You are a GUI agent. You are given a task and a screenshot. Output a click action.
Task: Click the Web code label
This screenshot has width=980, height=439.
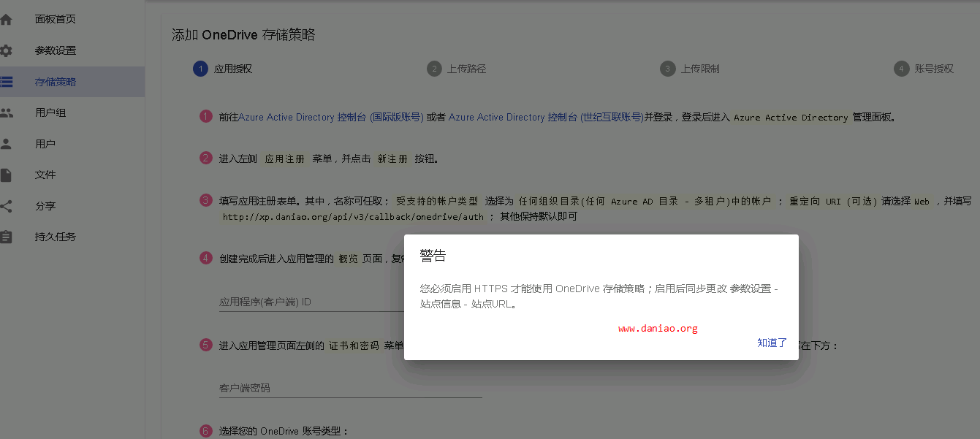tap(922, 201)
